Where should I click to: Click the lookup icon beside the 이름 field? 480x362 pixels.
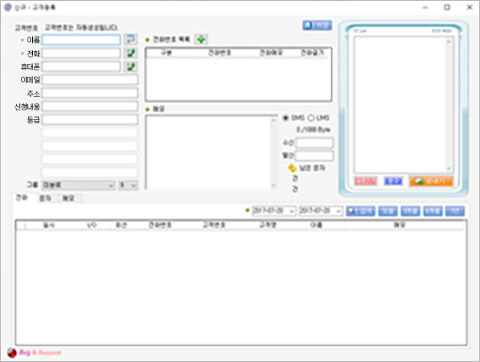pyautogui.click(x=130, y=39)
